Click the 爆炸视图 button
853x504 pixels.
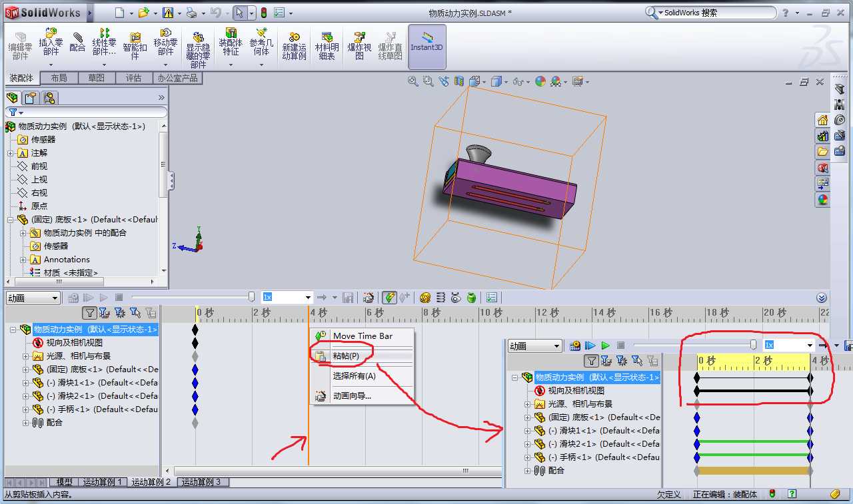point(359,45)
